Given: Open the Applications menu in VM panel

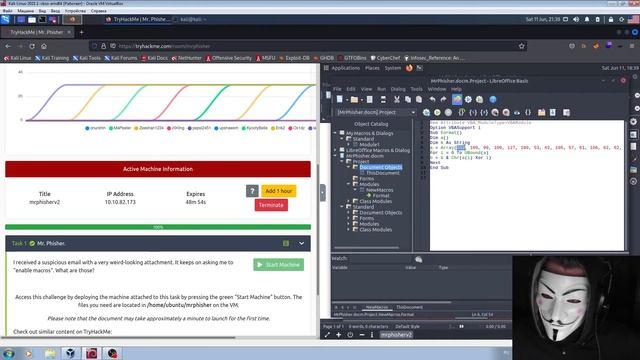Looking at the screenshot, I should click(x=345, y=68).
